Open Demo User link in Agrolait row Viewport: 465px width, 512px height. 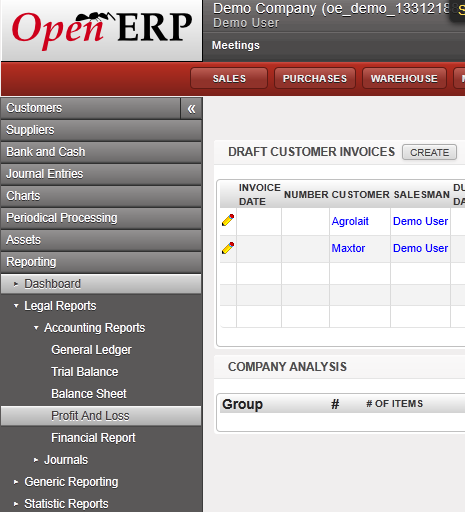pyautogui.click(x=420, y=221)
